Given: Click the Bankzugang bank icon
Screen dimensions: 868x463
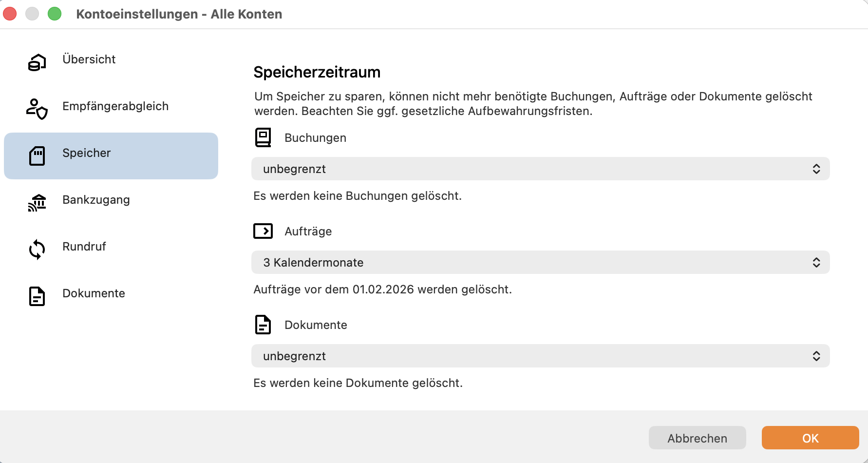Looking at the screenshot, I should 37,203.
